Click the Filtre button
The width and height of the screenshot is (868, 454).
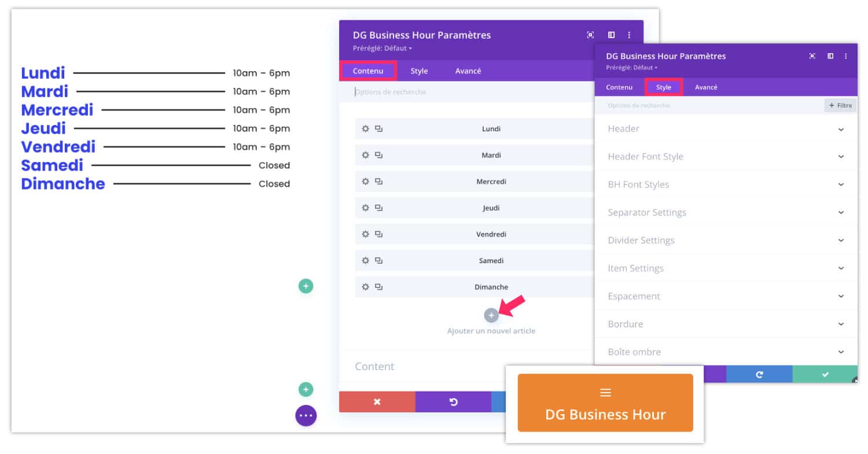840,105
